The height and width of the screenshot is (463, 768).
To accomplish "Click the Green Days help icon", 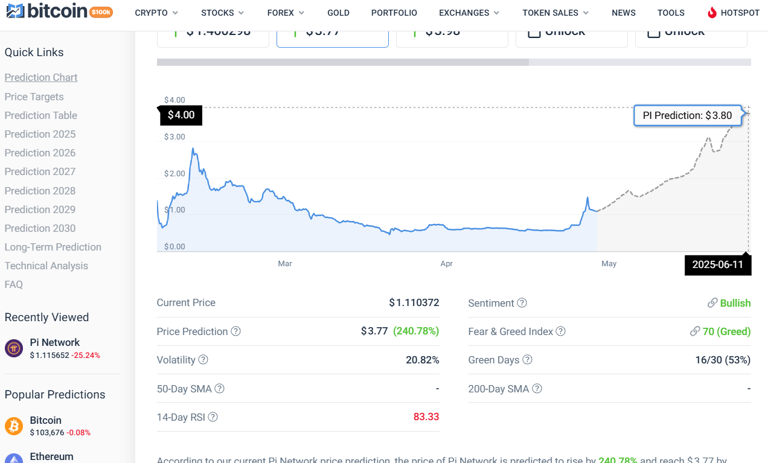I will click(x=527, y=360).
